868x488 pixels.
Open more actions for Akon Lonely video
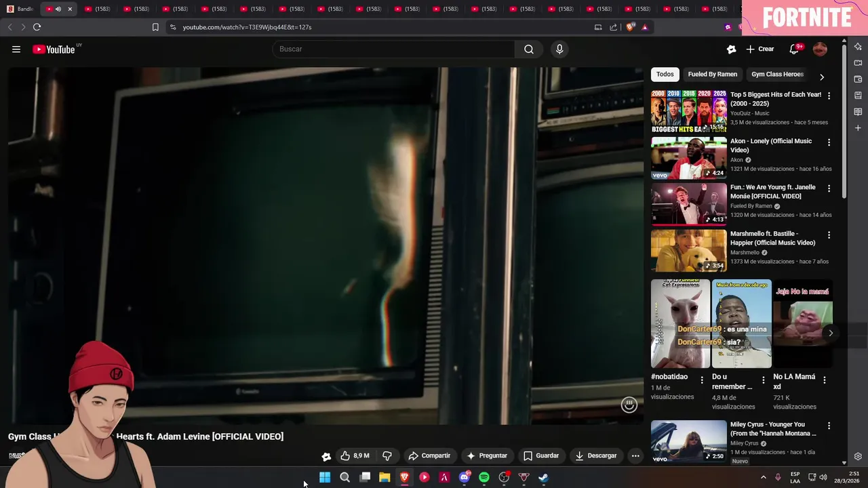(829, 142)
